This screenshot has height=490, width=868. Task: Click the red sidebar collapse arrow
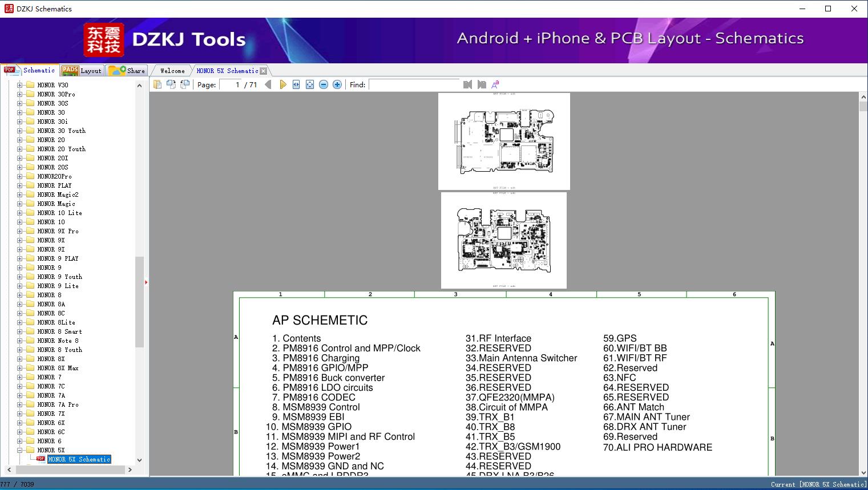(x=146, y=282)
